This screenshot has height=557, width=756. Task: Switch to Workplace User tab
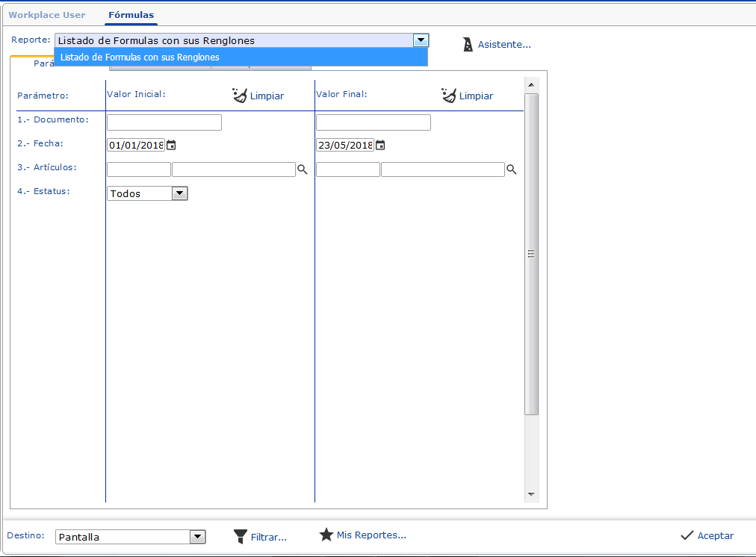46,15
